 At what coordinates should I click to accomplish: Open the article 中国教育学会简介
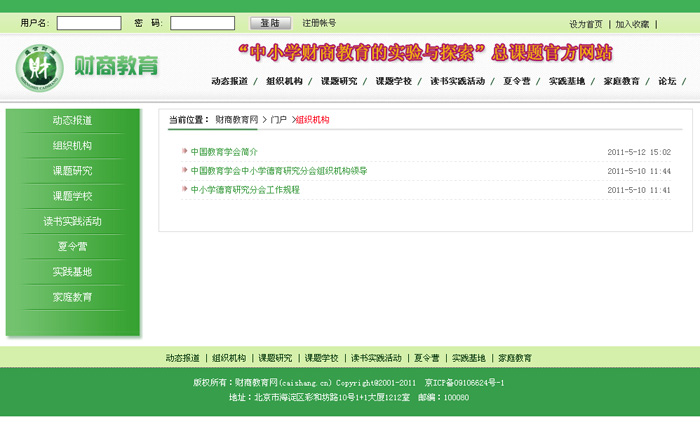224,152
